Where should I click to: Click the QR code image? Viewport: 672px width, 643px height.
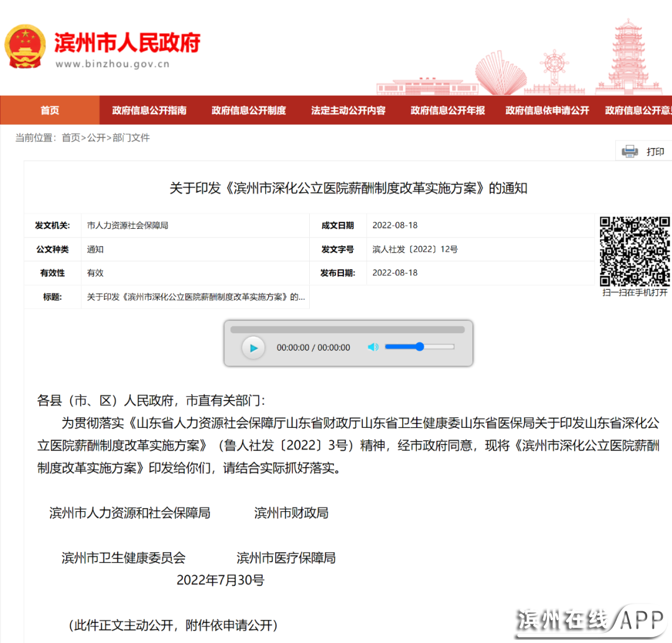click(634, 251)
